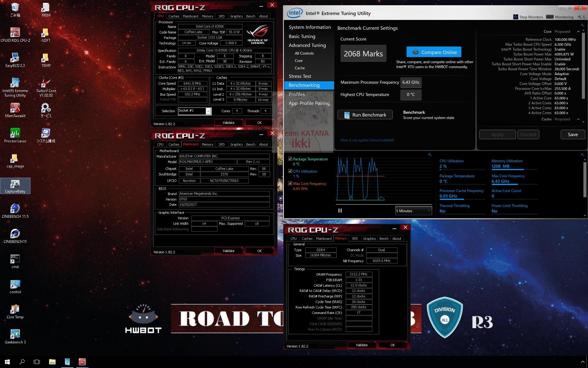Open the cmd shortcut icon
This screenshot has width=588, height=368.
tap(15, 261)
